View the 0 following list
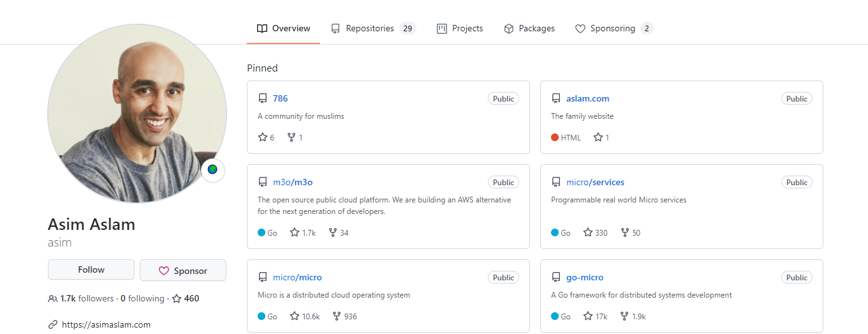 [142, 298]
